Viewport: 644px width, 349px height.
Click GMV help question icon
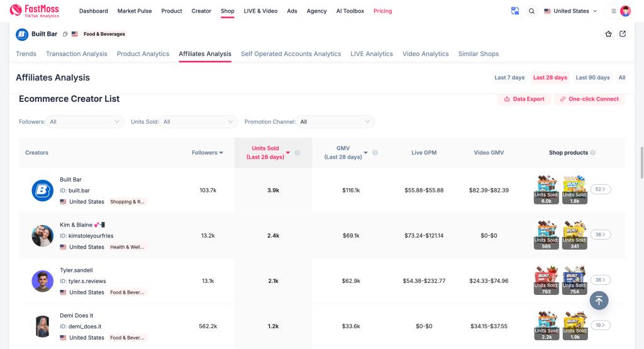pyautogui.click(x=375, y=153)
